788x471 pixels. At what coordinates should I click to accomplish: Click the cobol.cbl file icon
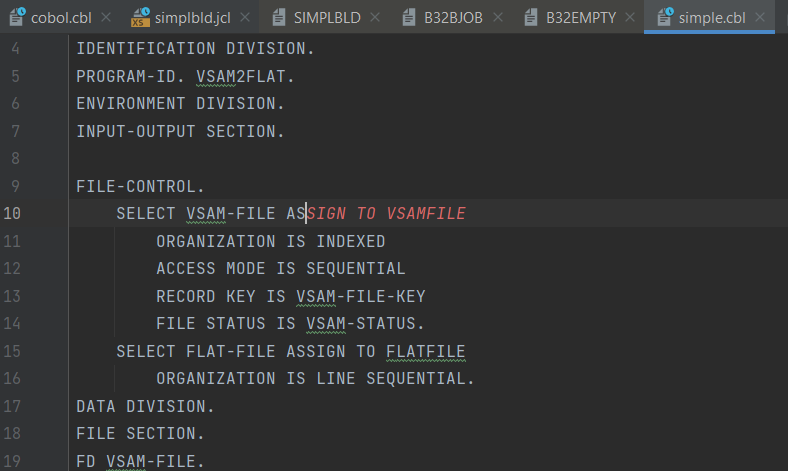pos(17,16)
